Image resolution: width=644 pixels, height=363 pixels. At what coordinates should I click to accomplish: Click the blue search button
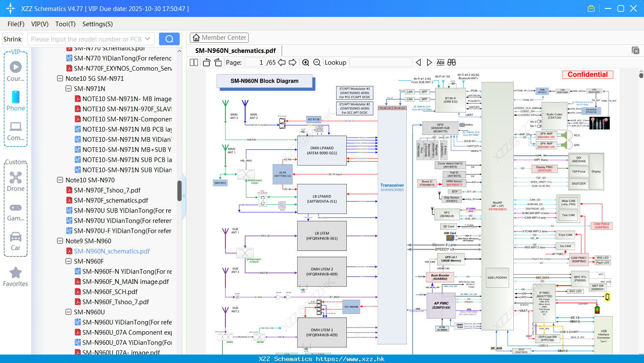click(169, 39)
